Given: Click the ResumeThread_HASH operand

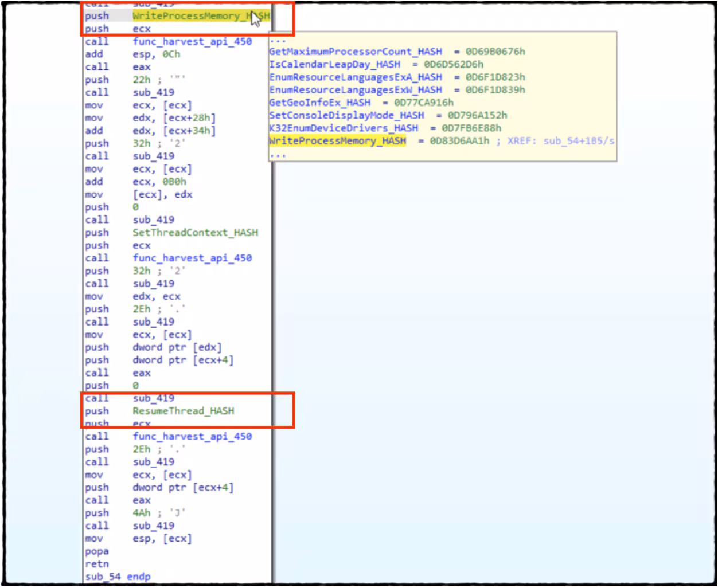Looking at the screenshot, I should click(183, 411).
